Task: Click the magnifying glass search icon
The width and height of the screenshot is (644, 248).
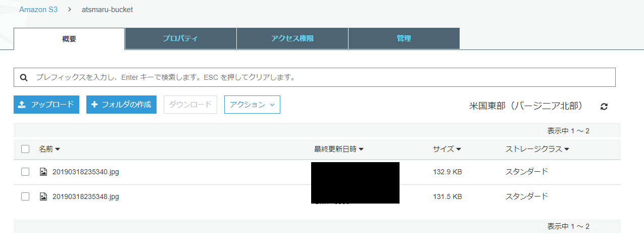Action: tap(23, 78)
